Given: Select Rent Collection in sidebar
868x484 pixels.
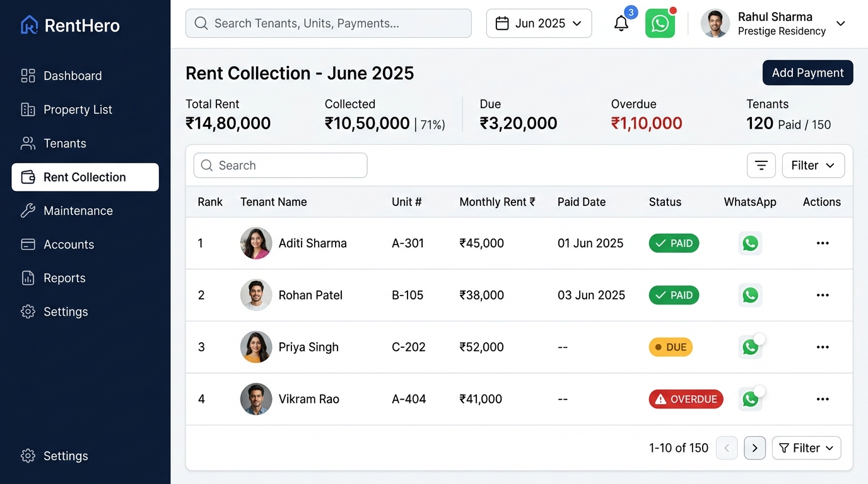Looking at the screenshot, I should (85, 177).
